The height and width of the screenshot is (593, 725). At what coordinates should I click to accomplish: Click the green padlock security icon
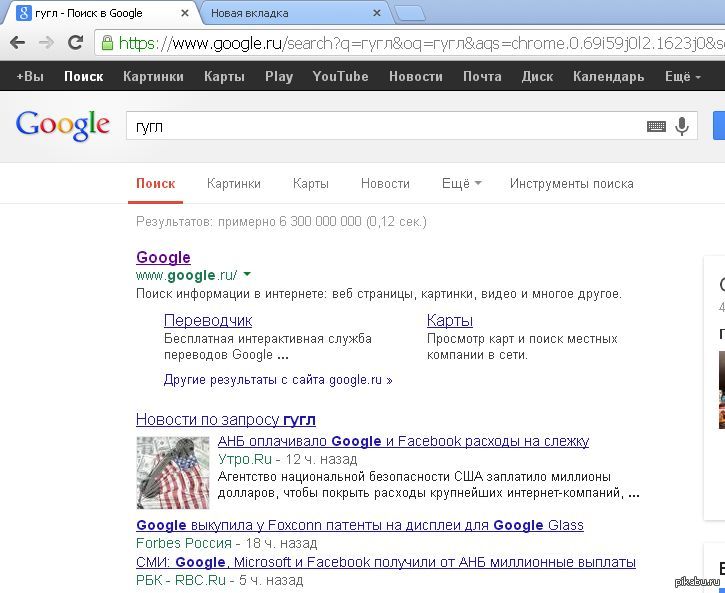[x=107, y=43]
